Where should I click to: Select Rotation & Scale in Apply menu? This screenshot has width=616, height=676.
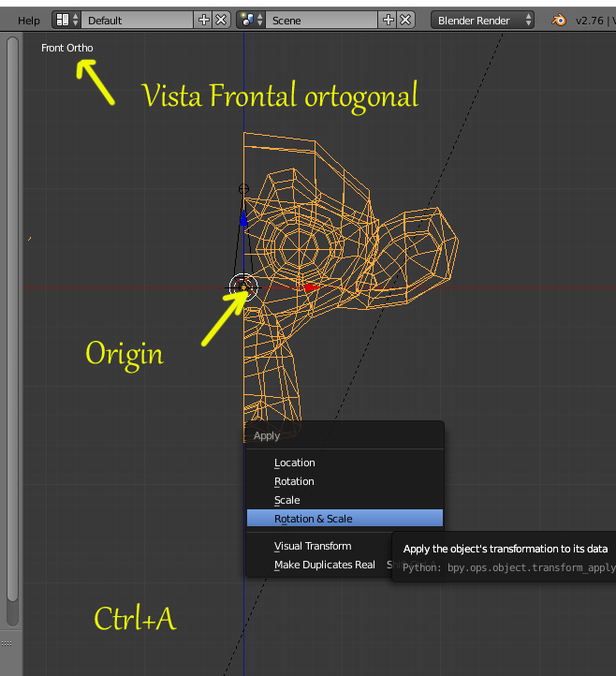(x=345, y=518)
